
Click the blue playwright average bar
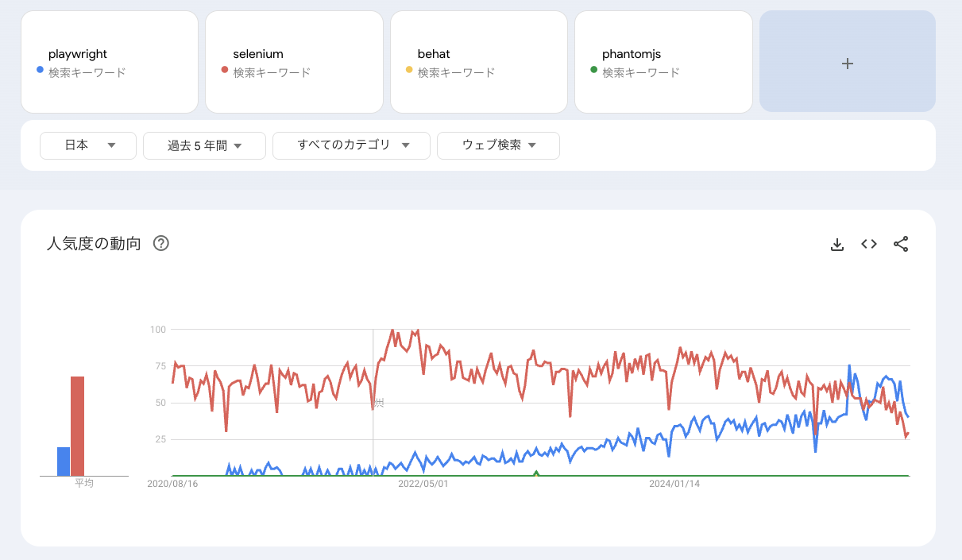[x=64, y=462]
